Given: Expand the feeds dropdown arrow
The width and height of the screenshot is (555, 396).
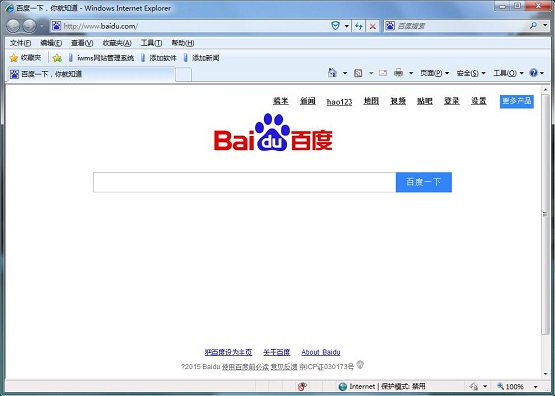Looking at the screenshot, I should point(371,73).
